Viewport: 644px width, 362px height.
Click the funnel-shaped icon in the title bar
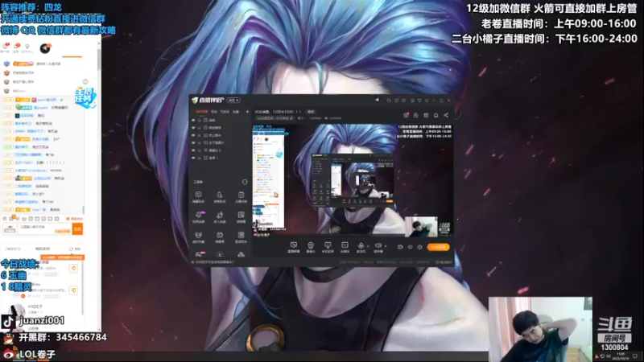(419, 100)
